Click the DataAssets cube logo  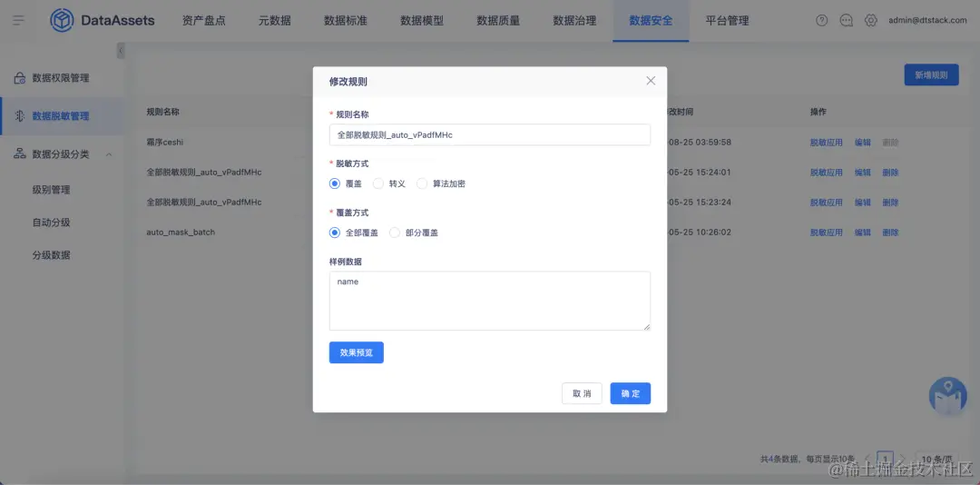[62, 21]
